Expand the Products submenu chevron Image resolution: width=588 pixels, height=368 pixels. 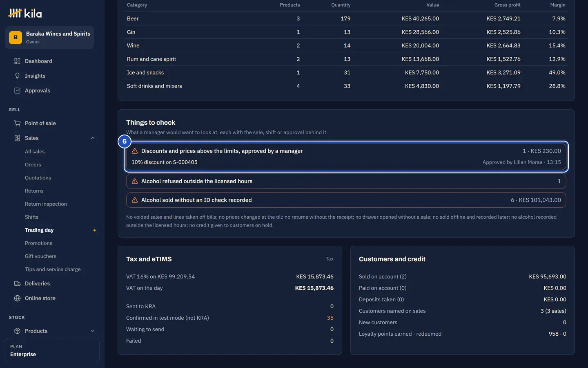[93, 331]
